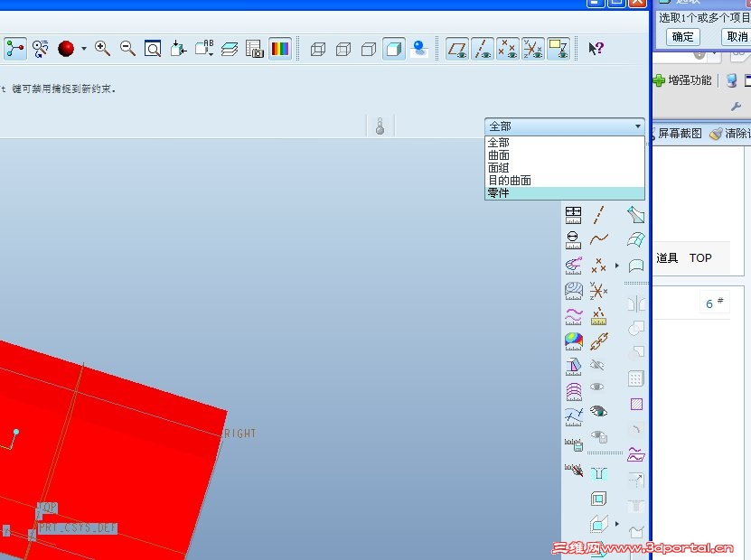
Task: Choose 零件 in the filter list
Action: tap(565, 193)
